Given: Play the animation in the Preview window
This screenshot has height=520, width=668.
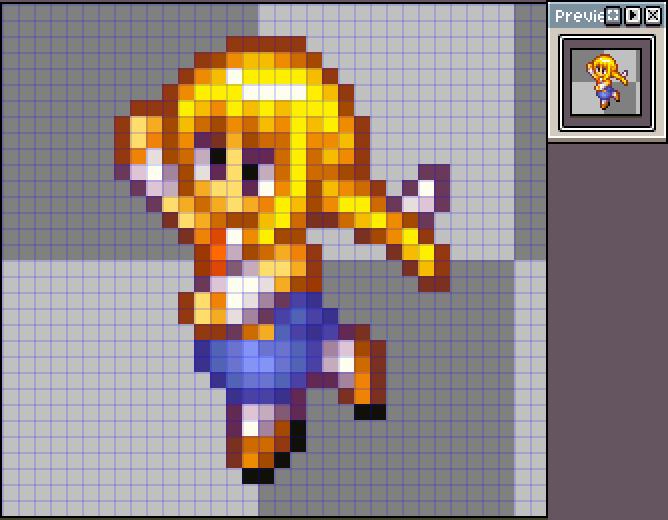Looking at the screenshot, I should [633, 16].
